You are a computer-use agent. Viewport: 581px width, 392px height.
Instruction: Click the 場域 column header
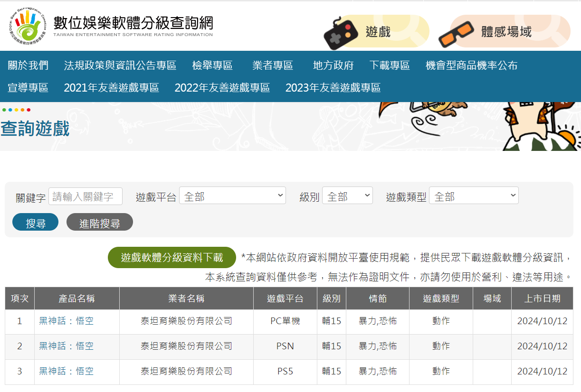(x=492, y=299)
